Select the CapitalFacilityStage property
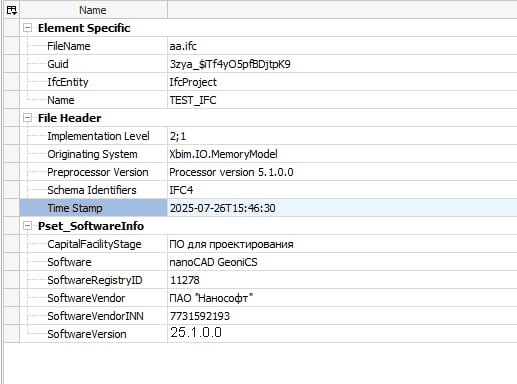Viewport: 517px width, 384px height. click(94, 244)
